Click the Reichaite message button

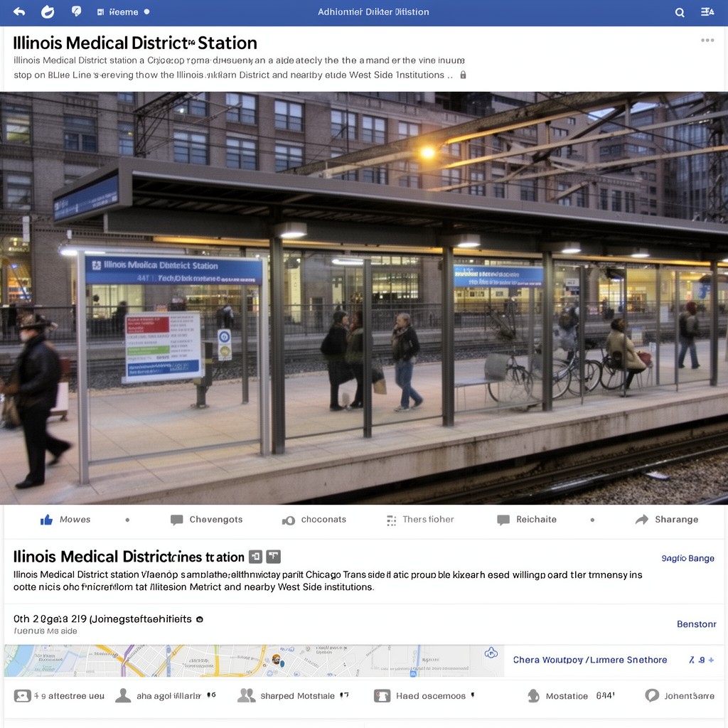click(527, 520)
